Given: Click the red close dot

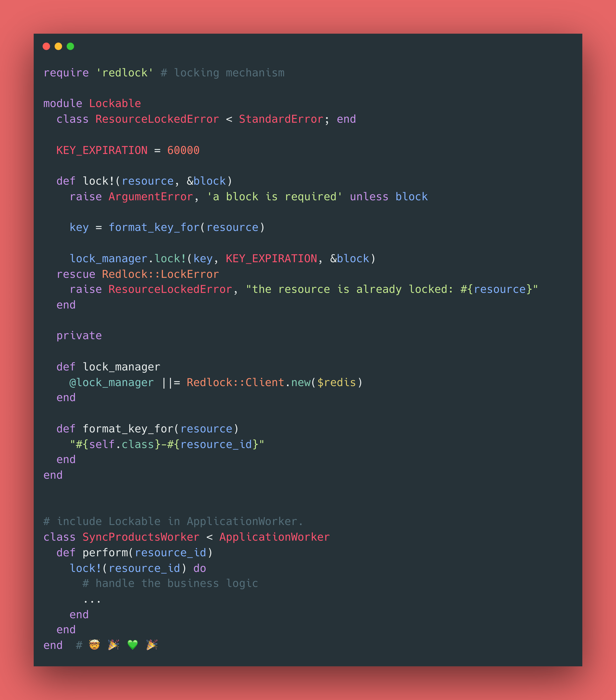Looking at the screenshot, I should click(46, 46).
